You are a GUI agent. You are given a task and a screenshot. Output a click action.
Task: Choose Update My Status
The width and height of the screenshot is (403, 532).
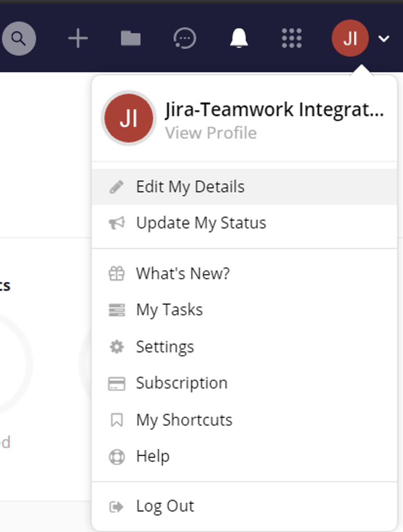click(x=201, y=223)
